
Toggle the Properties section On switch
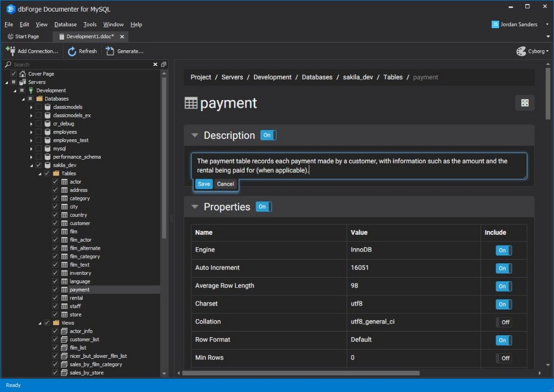[263, 207]
